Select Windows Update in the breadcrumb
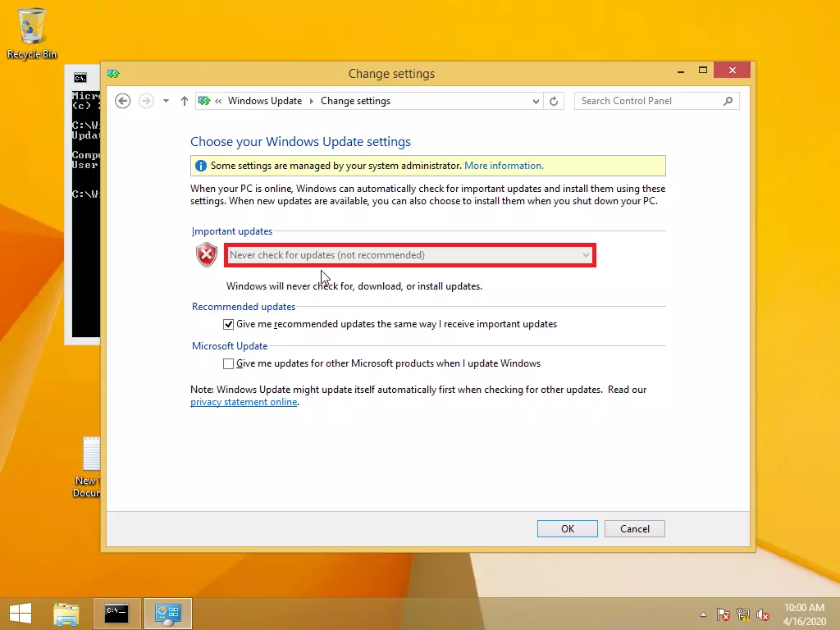Image resolution: width=840 pixels, height=630 pixels. click(x=265, y=101)
